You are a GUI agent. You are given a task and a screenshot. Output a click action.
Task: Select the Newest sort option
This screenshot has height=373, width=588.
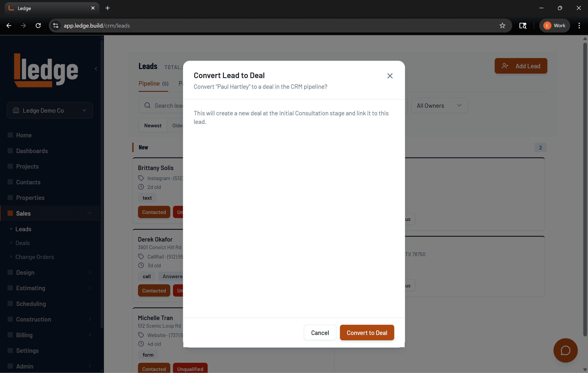[153, 125]
